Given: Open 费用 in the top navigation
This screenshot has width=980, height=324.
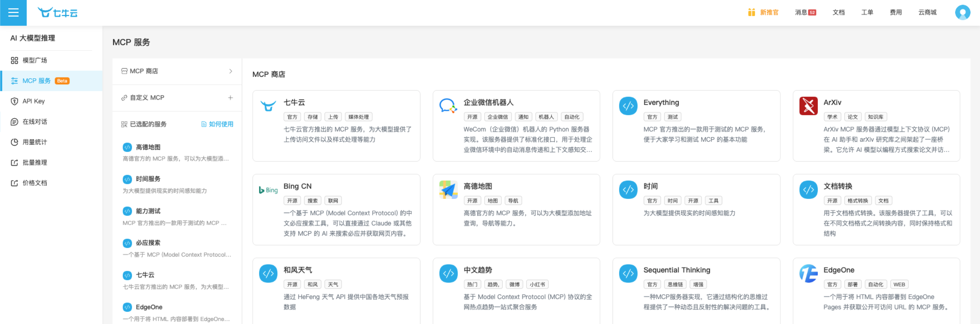Looking at the screenshot, I should [896, 12].
